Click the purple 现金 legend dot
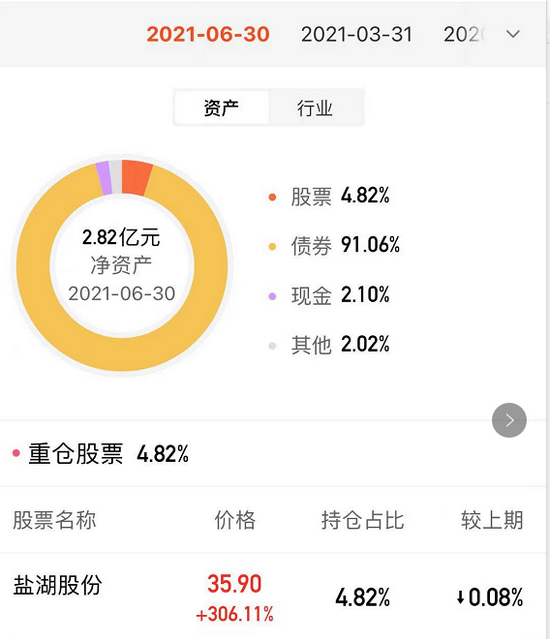Image resolution: width=550 pixels, height=639 pixels. (x=272, y=296)
